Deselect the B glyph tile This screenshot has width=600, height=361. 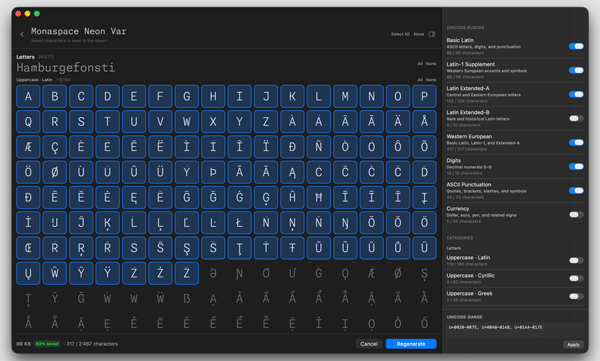point(55,96)
